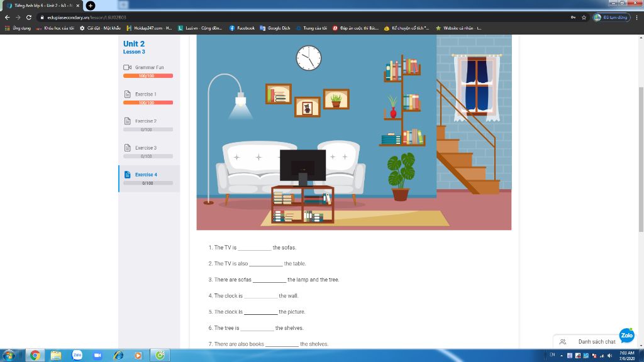
Task: Click the Exercise 1 document icon
Action: pos(127,94)
